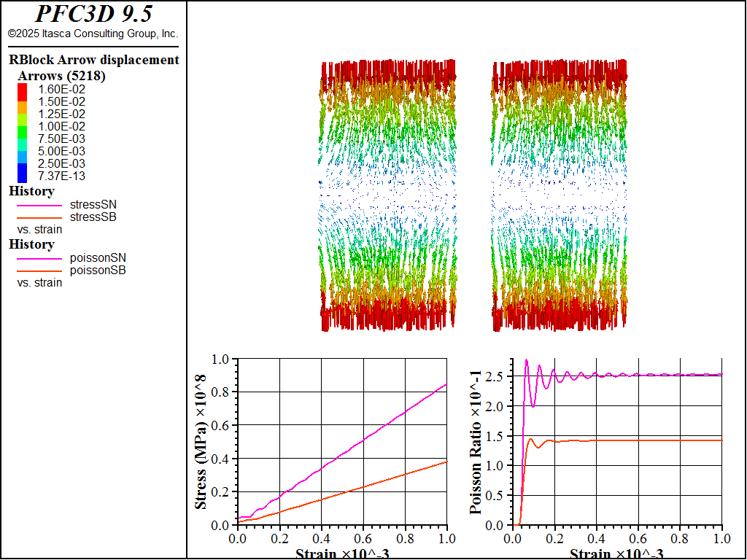Select the stressSB legend line
747x560 pixels.
[39, 217]
